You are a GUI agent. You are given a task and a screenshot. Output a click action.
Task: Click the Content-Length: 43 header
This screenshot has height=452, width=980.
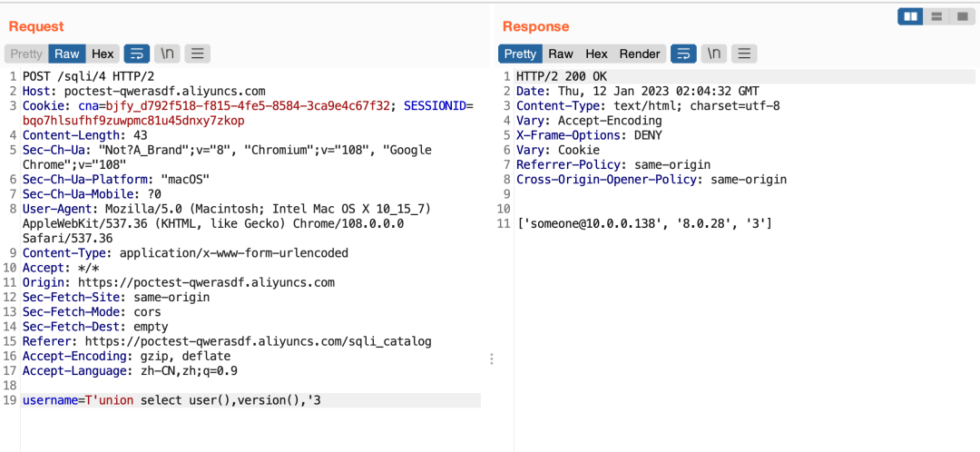(83, 135)
